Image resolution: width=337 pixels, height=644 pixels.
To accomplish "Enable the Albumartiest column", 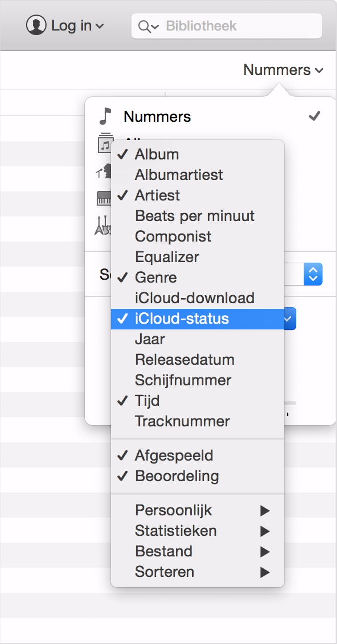I will coord(178,175).
